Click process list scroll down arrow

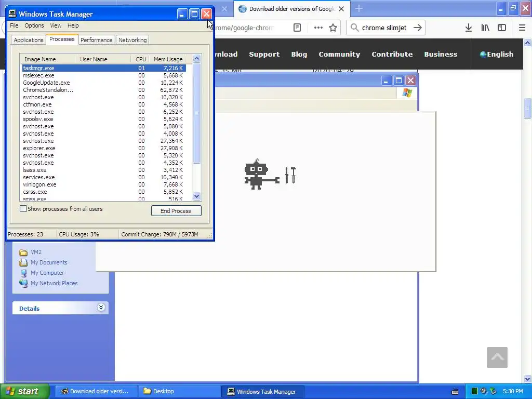pos(197,196)
